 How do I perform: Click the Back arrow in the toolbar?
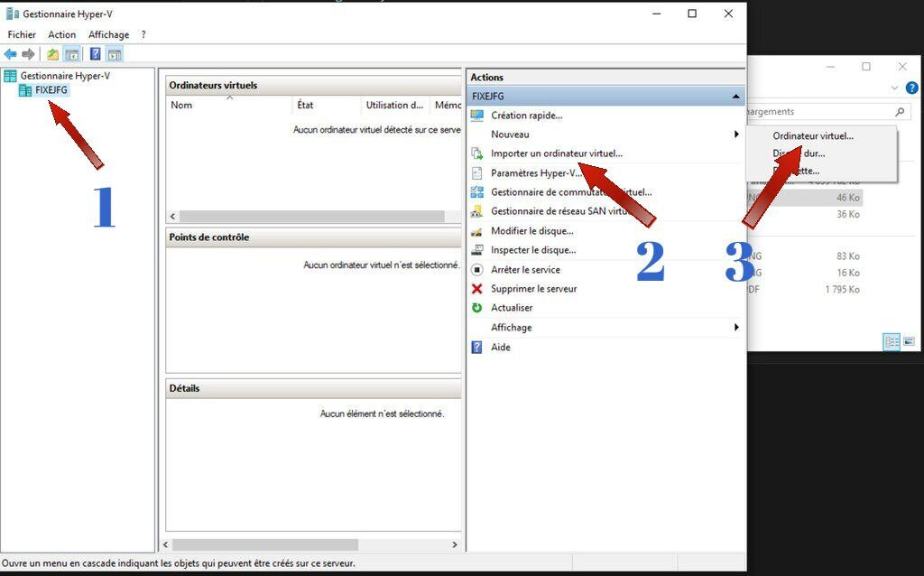click(10, 55)
